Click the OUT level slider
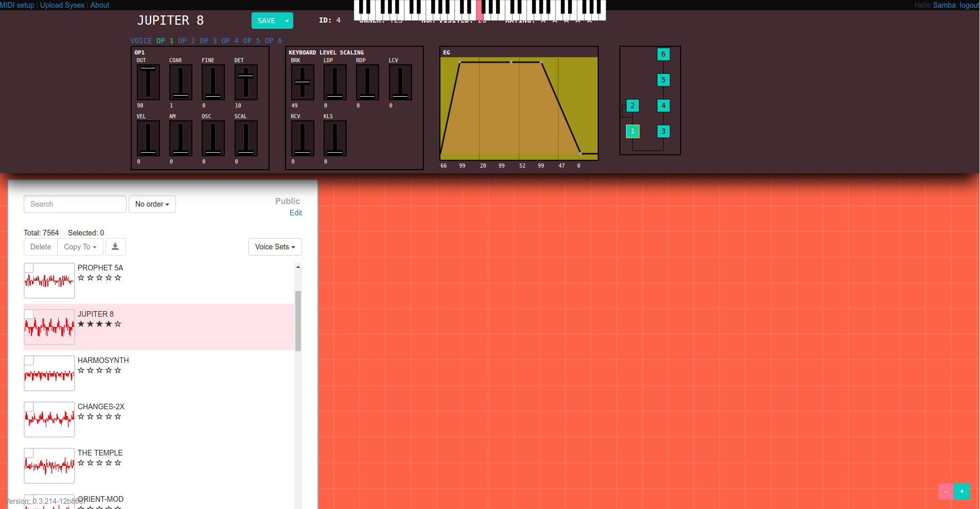 pos(148,82)
